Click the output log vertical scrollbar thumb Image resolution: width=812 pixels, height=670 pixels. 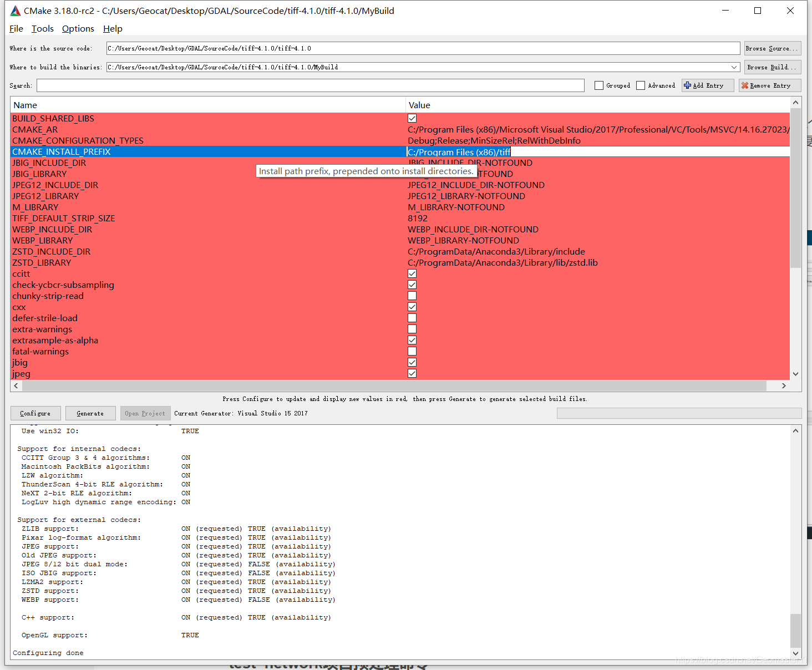pos(796,631)
